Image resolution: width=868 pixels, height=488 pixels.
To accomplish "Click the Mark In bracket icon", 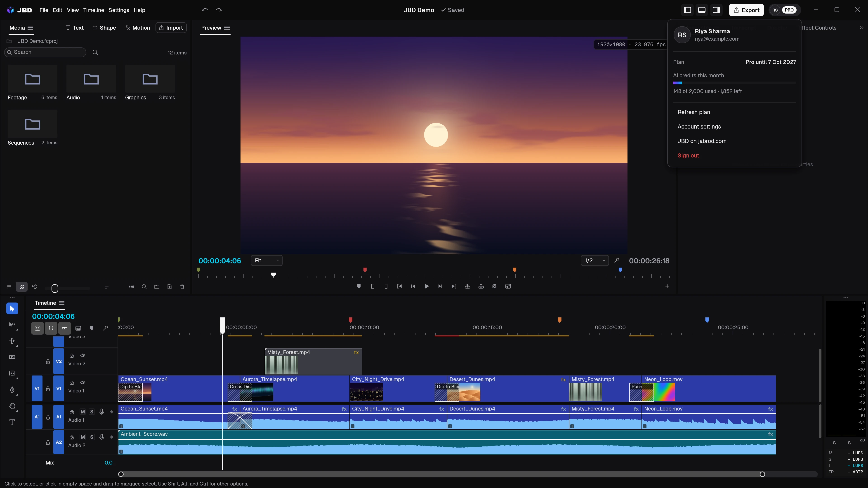I will pos(372,286).
